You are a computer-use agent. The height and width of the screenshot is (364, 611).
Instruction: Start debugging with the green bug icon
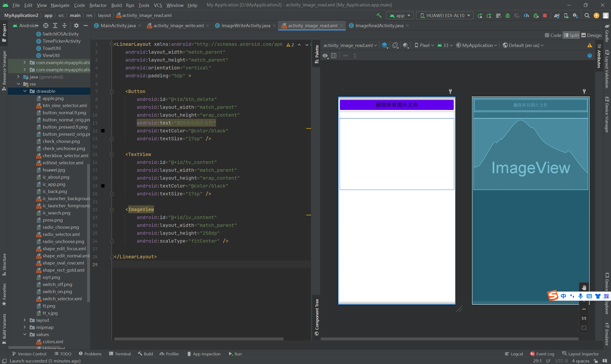pos(507,16)
